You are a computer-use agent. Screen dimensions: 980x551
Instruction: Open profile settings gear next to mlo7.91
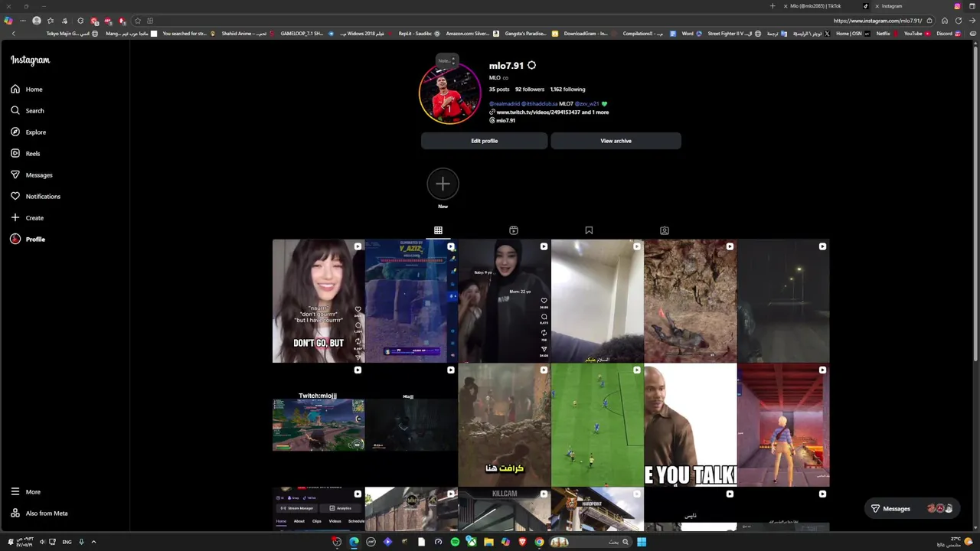tap(531, 65)
